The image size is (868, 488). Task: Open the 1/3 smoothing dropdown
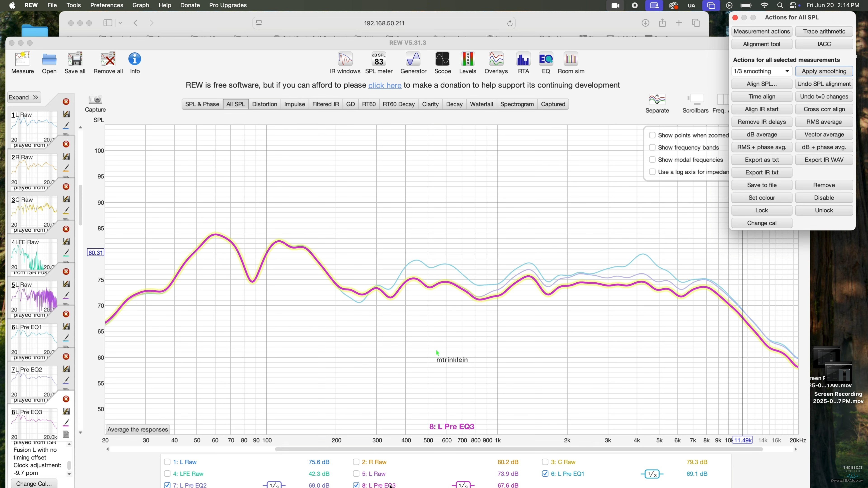point(761,71)
